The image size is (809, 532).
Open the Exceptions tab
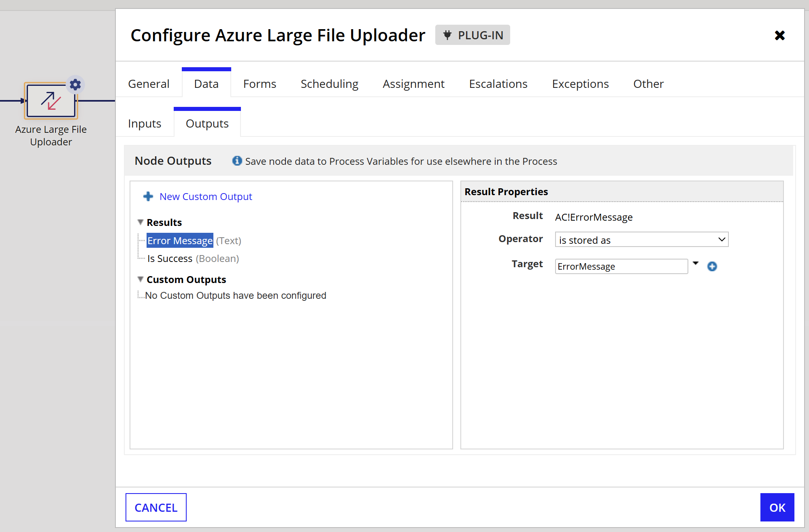point(580,84)
